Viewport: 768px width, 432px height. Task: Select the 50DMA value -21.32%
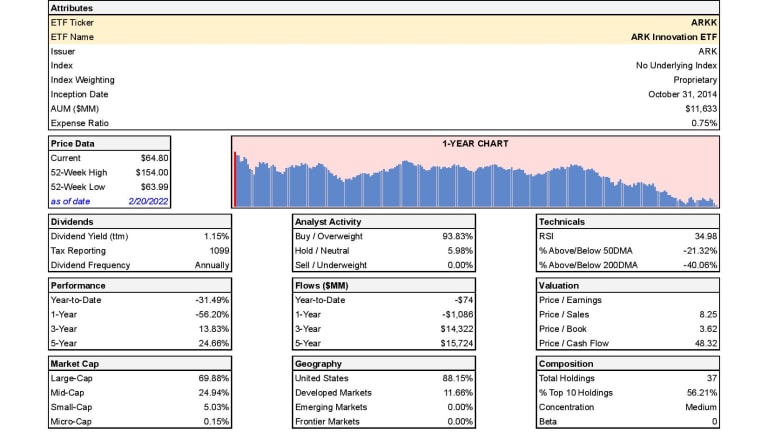pyautogui.click(x=700, y=251)
